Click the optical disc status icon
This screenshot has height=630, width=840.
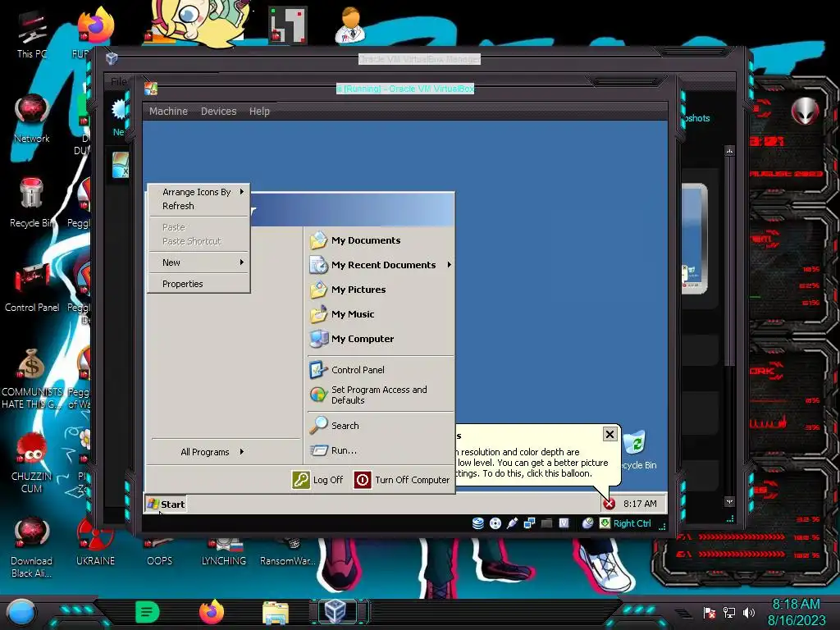[495, 523]
